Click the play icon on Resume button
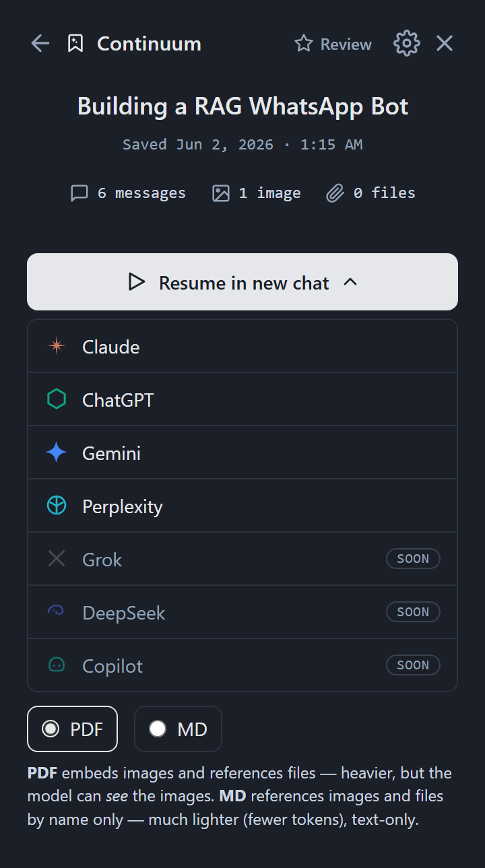 [x=137, y=282]
